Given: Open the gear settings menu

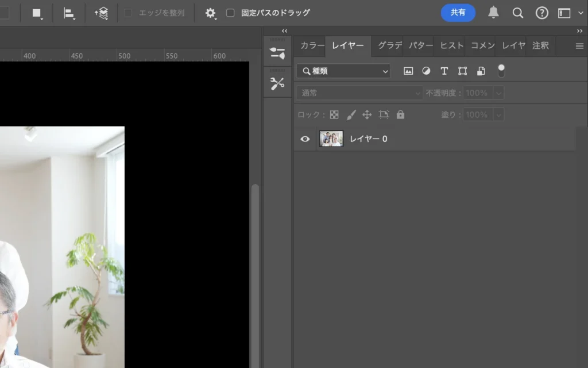Looking at the screenshot, I should point(211,13).
